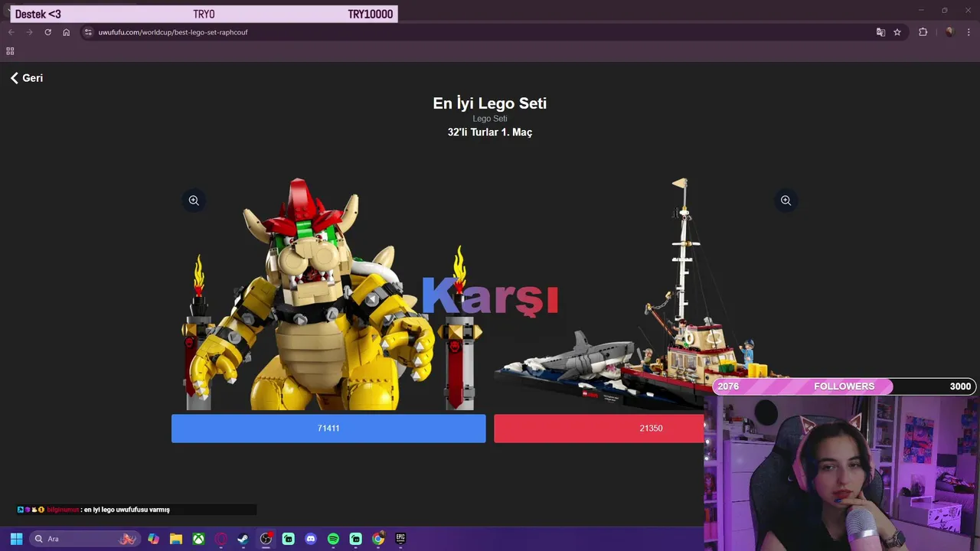
Task: Open Opera GX from the taskbar
Action: tap(220, 539)
